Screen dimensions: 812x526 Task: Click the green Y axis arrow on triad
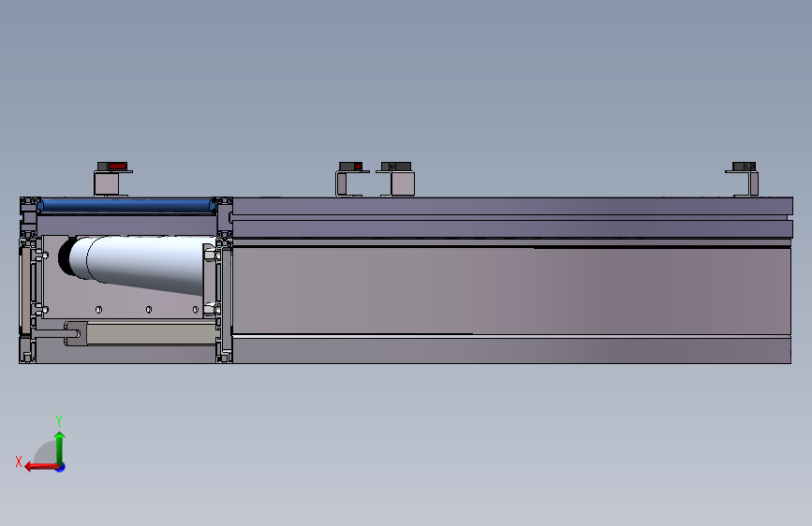click(60, 447)
